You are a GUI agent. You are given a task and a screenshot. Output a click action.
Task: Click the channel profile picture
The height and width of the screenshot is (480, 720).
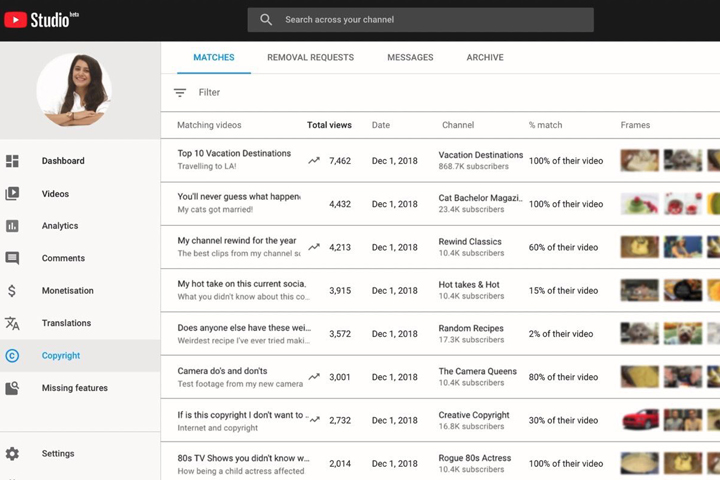(x=74, y=90)
